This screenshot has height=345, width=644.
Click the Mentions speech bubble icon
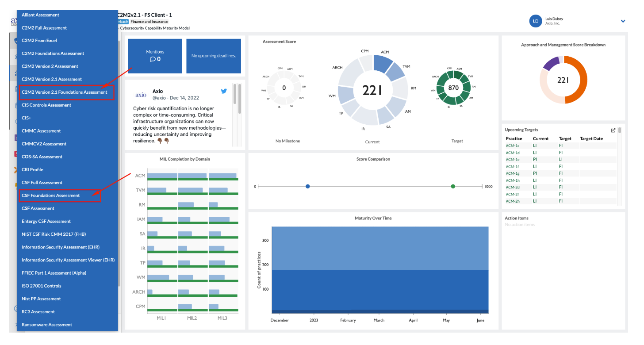[x=153, y=59]
